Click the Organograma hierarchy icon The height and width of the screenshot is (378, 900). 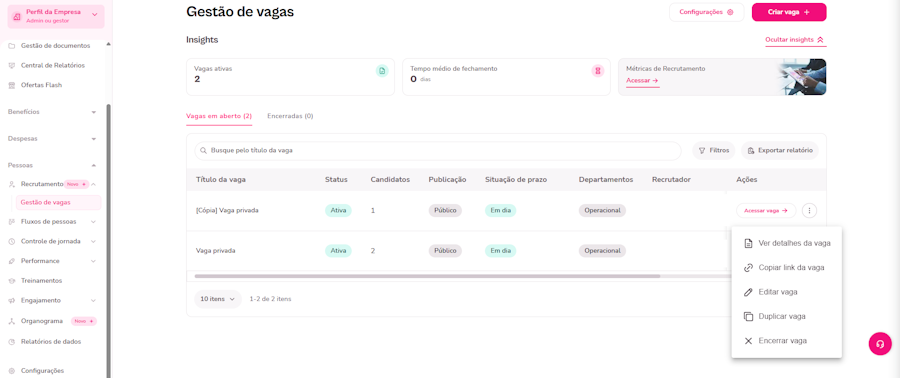[11, 321]
